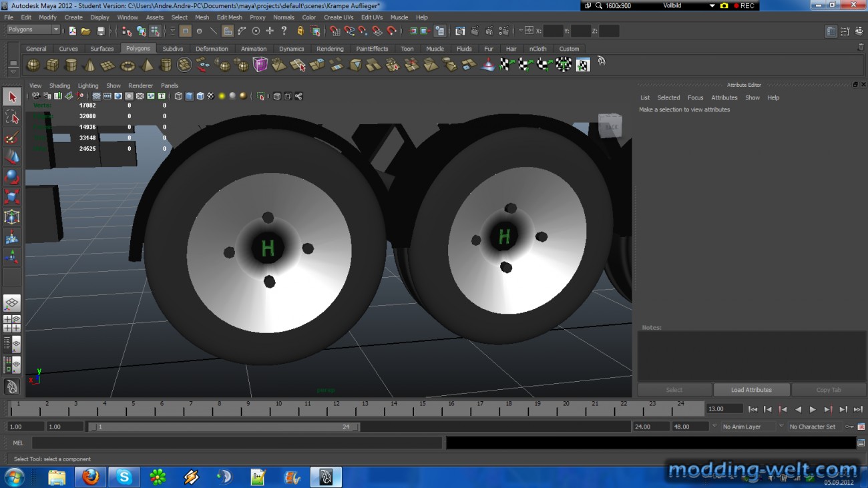Click the question mark status line icon

[x=284, y=31]
